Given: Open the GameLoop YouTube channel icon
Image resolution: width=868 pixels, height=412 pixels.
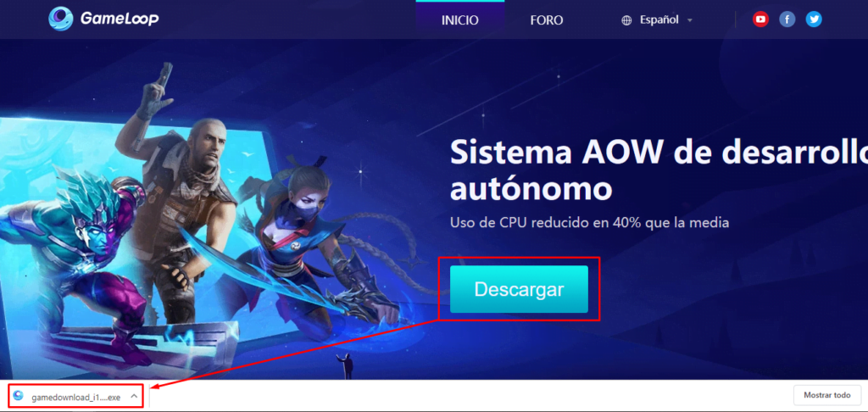Looking at the screenshot, I should [x=760, y=20].
